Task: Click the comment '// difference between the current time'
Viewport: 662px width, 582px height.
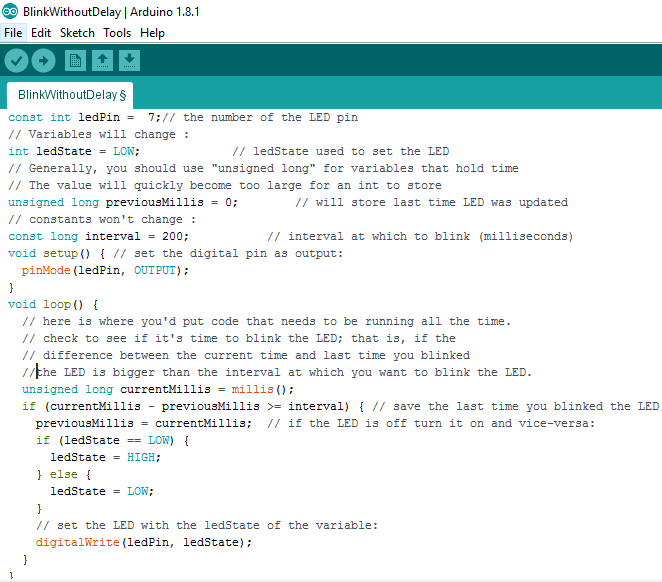Action: (246, 355)
